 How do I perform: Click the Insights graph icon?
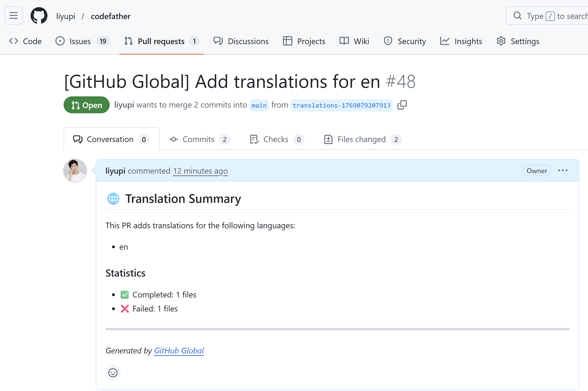point(445,41)
